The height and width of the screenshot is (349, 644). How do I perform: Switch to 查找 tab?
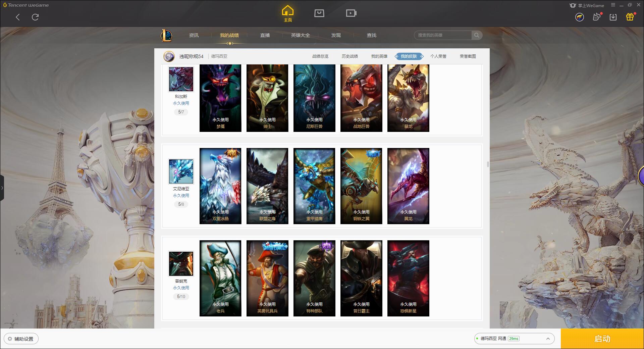pyautogui.click(x=372, y=35)
